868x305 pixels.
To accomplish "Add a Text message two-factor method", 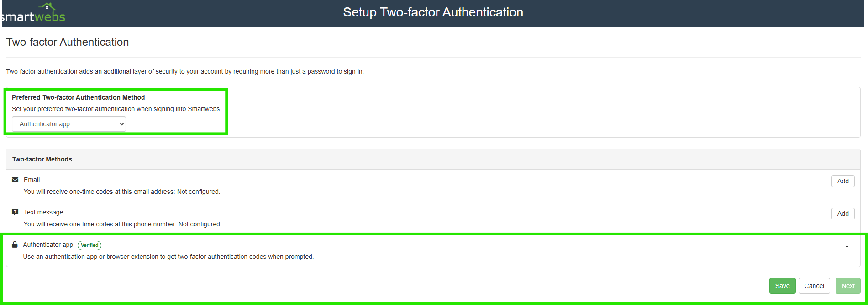I will coord(842,214).
